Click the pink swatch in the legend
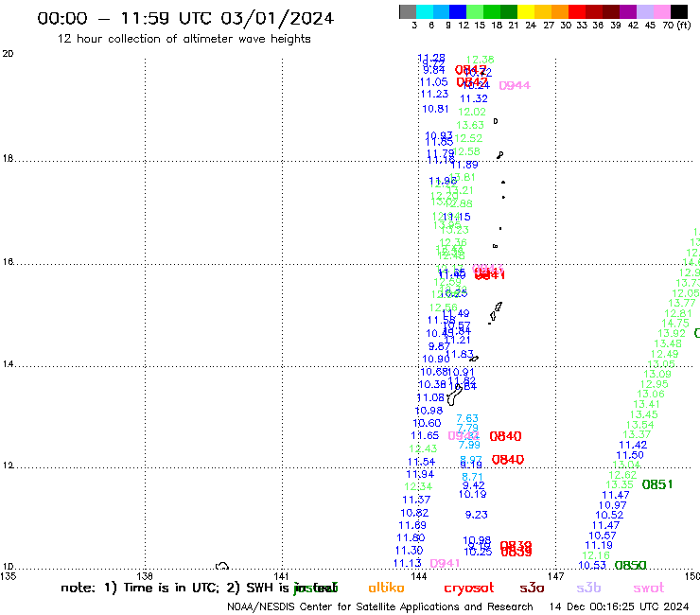 point(661,11)
